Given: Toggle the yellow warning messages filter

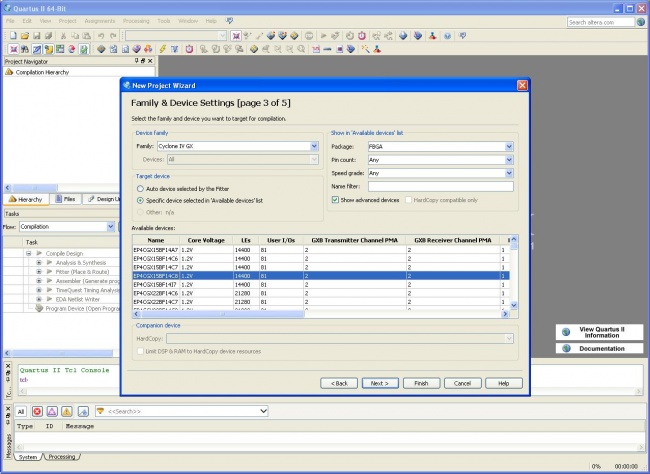Looking at the screenshot, I should (66, 411).
